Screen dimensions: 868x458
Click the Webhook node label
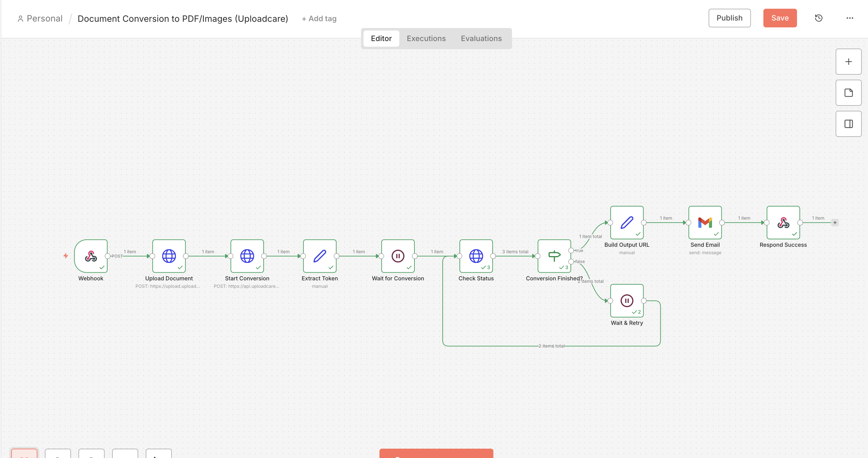[91, 278]
